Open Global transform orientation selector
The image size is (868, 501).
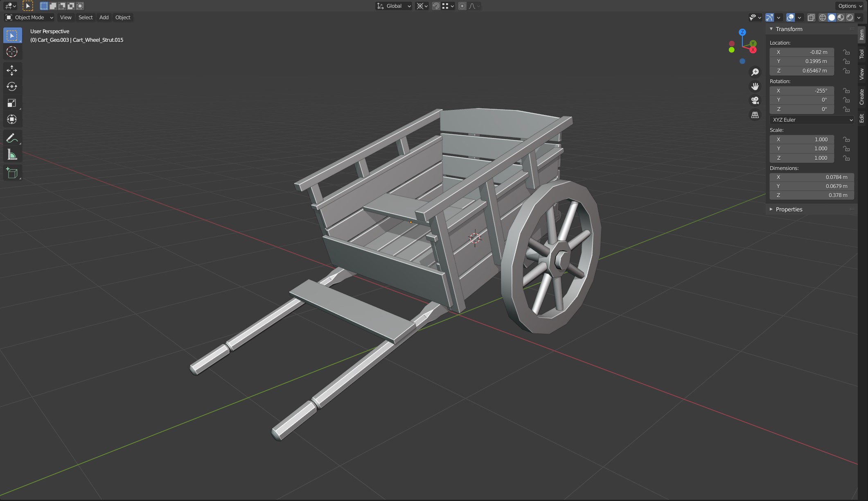coord(394,6)
